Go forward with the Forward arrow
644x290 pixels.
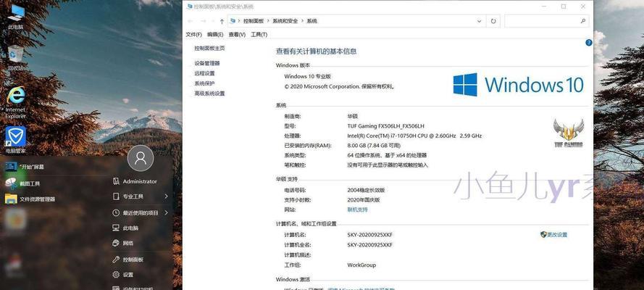(x=203, y=21)
